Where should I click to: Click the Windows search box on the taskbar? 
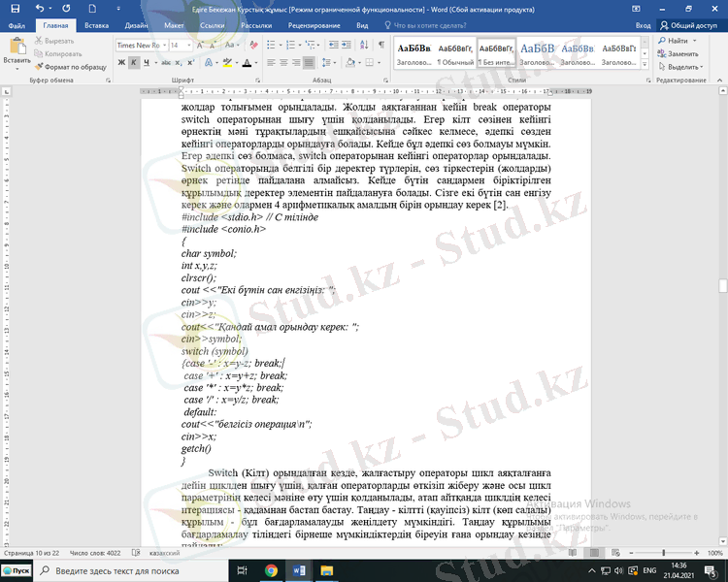pos(131,571)
